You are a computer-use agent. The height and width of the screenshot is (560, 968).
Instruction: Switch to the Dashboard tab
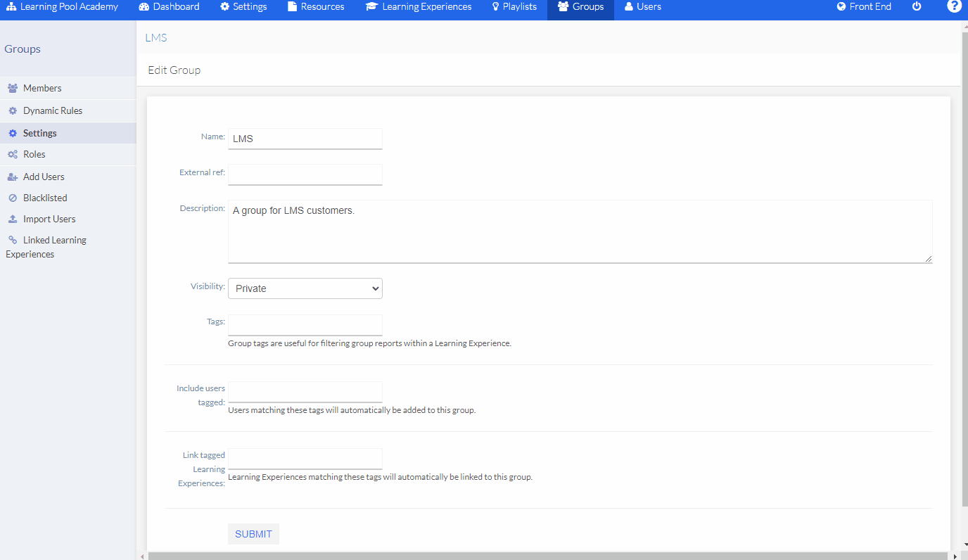(x=169, y=6)
